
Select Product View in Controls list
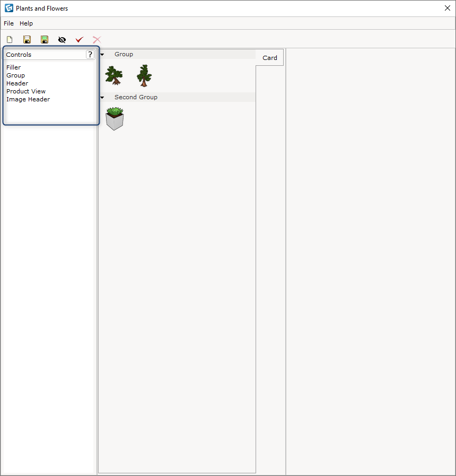pos(26,91)
